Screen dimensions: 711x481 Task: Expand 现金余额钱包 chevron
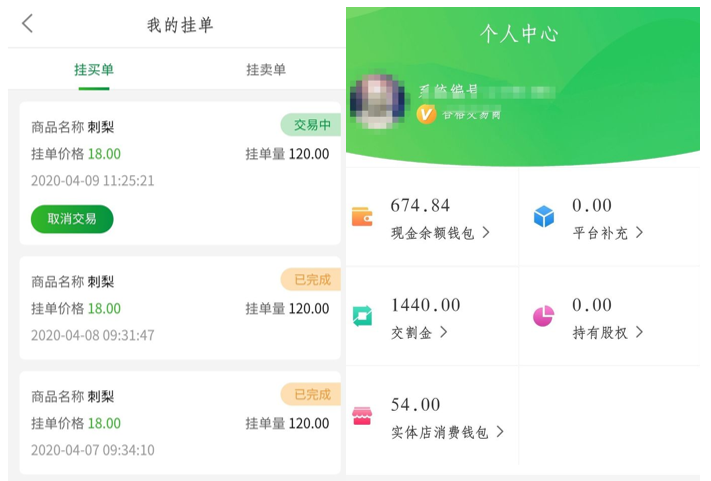click(486, 233)
